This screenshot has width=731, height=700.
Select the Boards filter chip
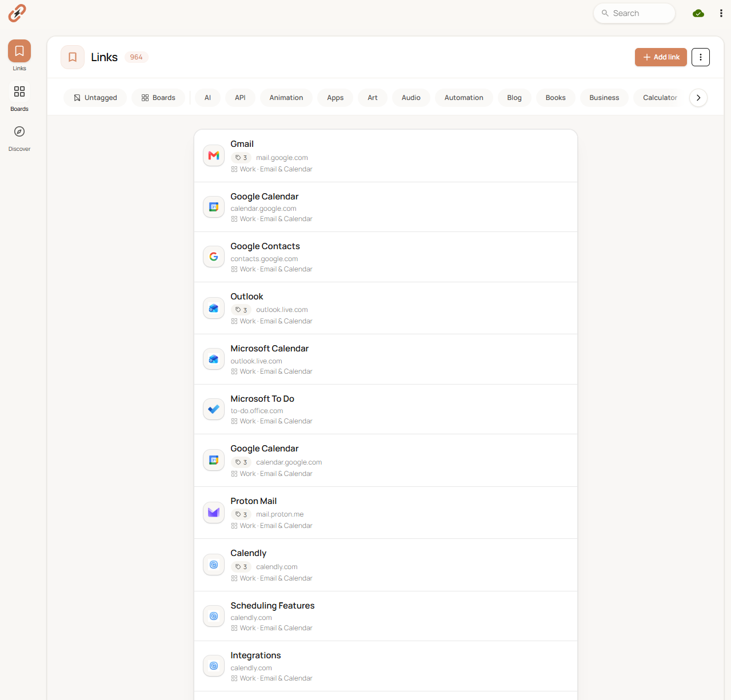(158, 98)
